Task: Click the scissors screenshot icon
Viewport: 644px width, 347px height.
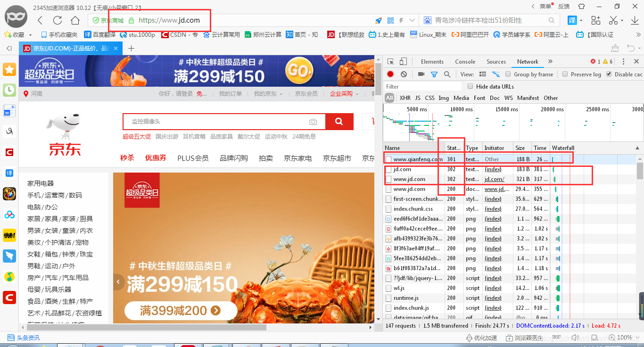Action: [x=613, y=20]
